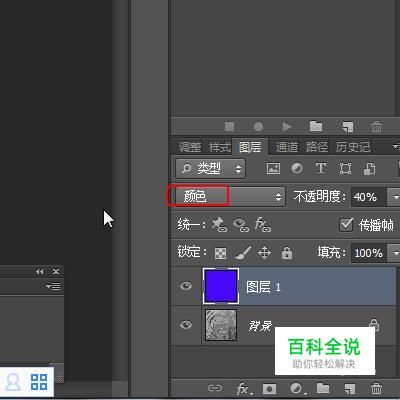
Task: Open the floating panel options menu
Action: pos(53,286)
